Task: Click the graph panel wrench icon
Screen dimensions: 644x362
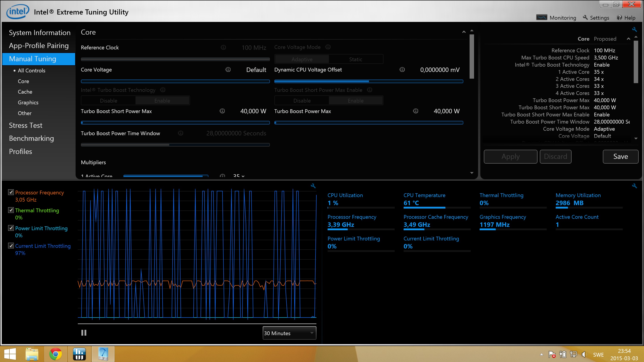Action: pyautogui.click(x=313, y=186)
